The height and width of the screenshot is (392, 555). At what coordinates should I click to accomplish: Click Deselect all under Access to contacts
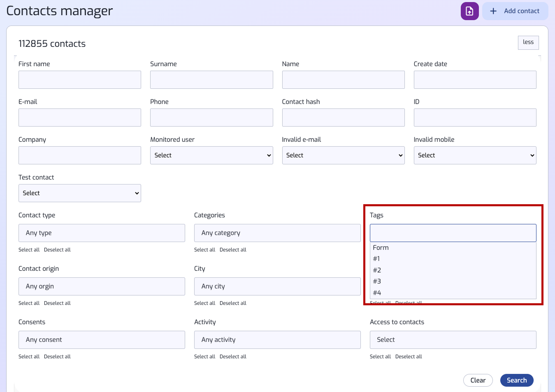pyautogui.click(x=409, y=357)
